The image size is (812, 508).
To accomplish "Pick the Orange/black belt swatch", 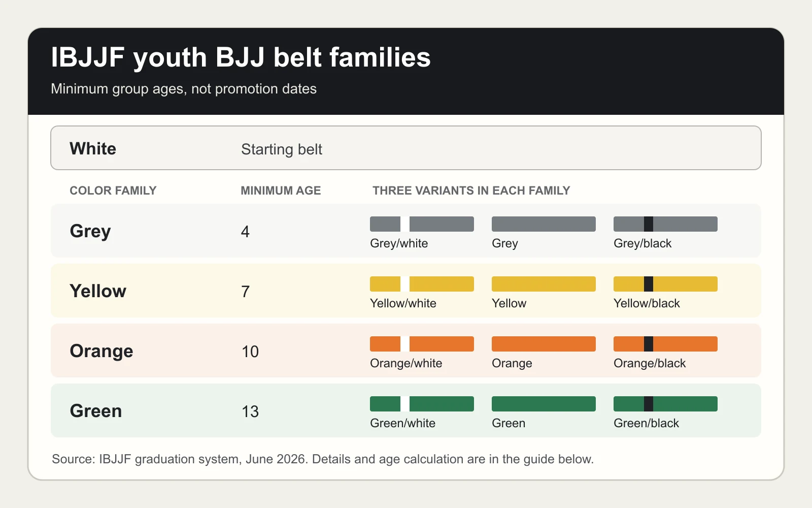I will pos(665,344).
